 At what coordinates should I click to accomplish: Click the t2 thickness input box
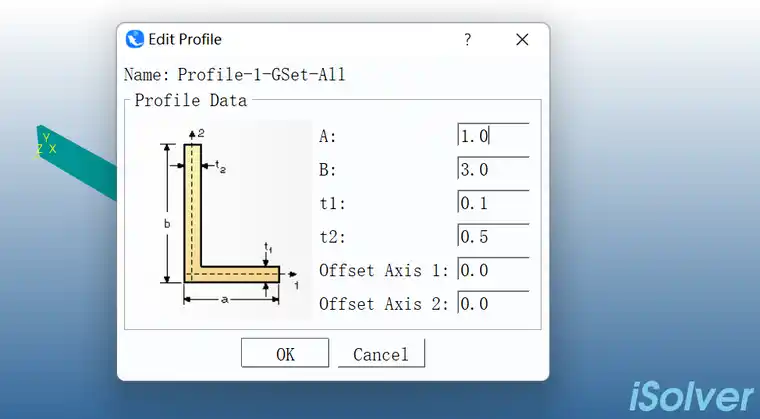[x=492, y=237]
